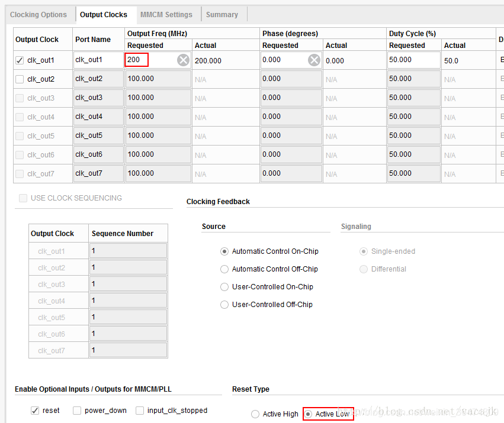Click the clk_out1 requested phase field

(283, 60)
